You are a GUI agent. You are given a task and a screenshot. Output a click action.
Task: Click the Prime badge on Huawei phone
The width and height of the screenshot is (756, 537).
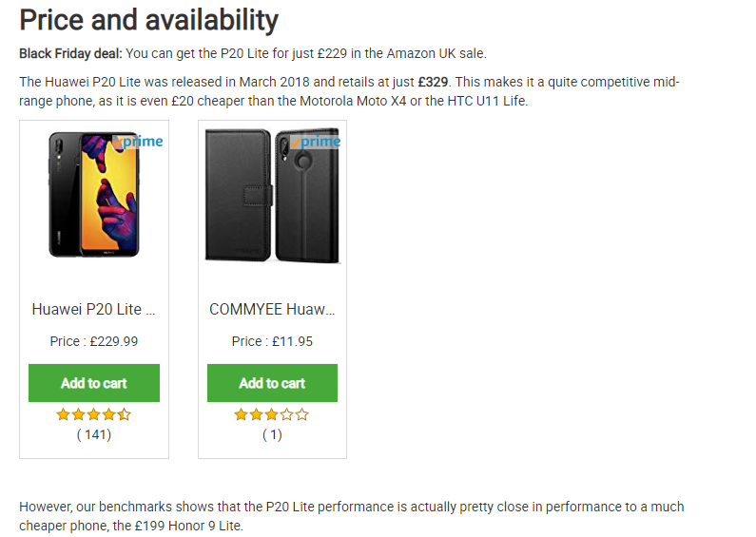click(x=138, y=142)
